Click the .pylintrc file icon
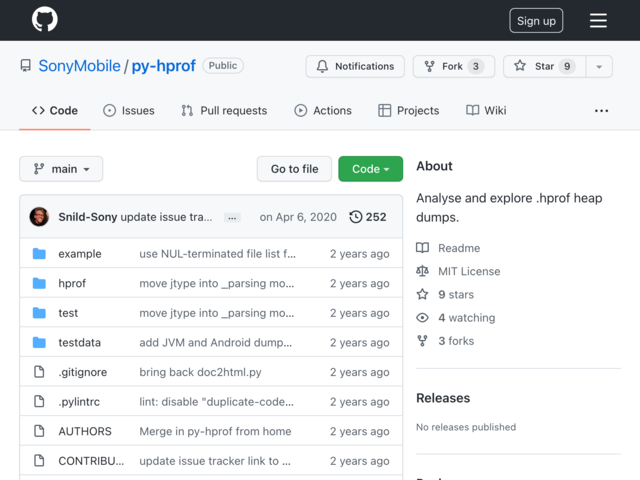The image size is (640, 480). click(x=39, y=401)
